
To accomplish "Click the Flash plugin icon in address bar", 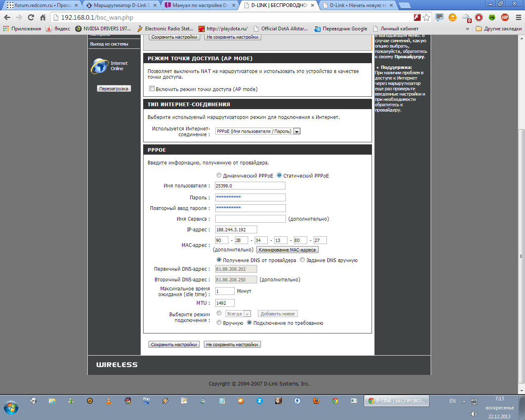I will point(417,17).
